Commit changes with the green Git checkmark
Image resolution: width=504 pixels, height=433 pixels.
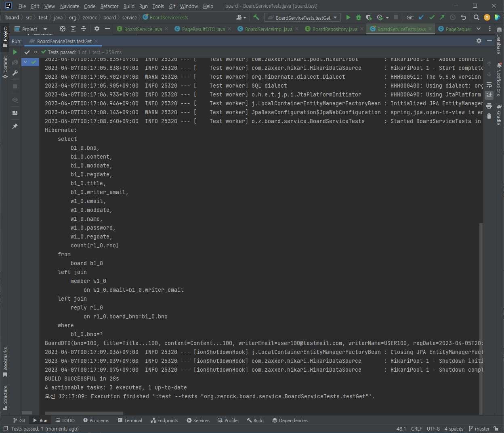[x=432, y=17]
